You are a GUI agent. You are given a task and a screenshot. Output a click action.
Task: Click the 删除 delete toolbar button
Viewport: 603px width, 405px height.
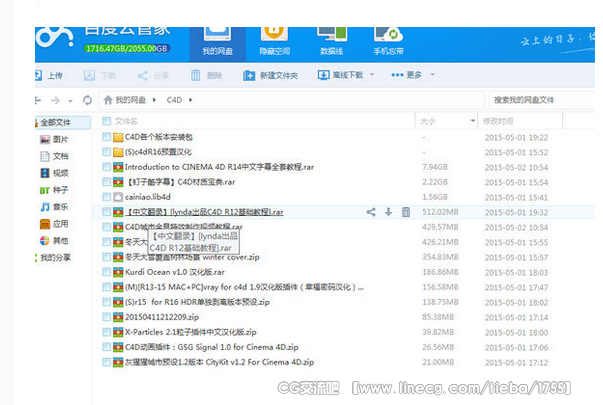click(x=207, y=75)
